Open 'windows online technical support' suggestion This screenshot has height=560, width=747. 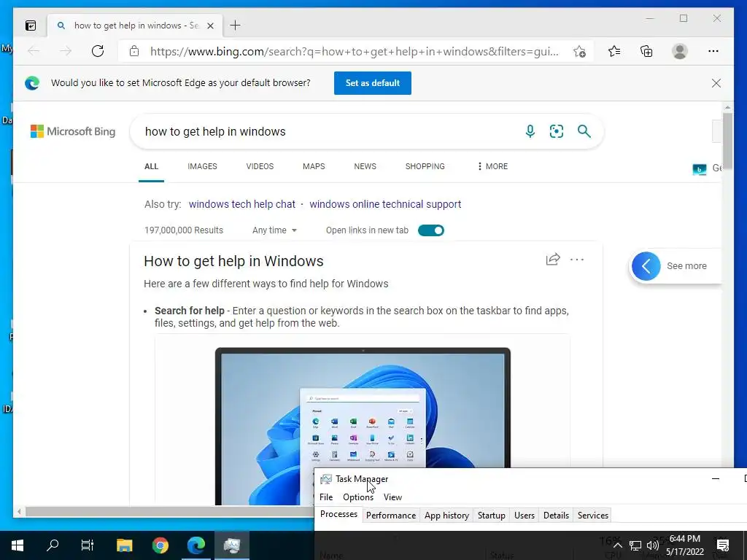[385, 204]
